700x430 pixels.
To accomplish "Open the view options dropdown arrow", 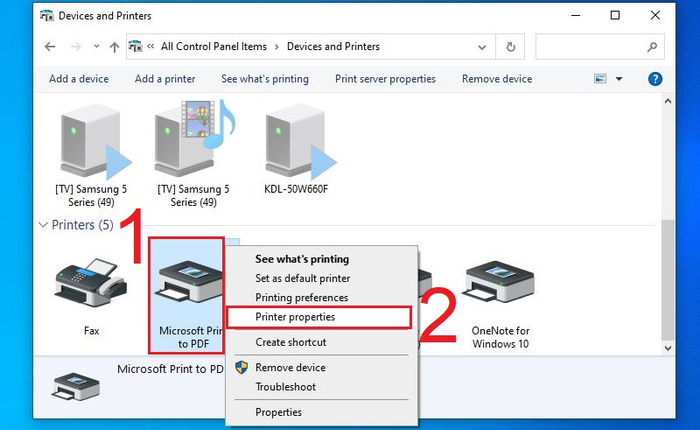I will coord(619,79).
